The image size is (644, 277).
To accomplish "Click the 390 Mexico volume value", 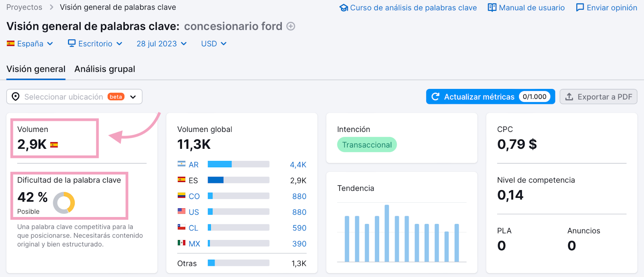I will click(x=299, y=244).
